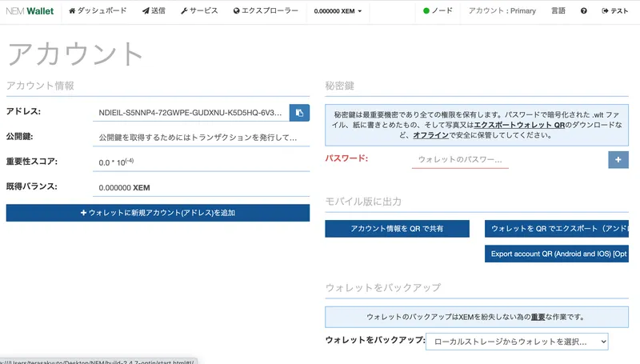Click the help question mark icon
The image size is (640, 364).
pyautogui.click(x=584, y=11)
